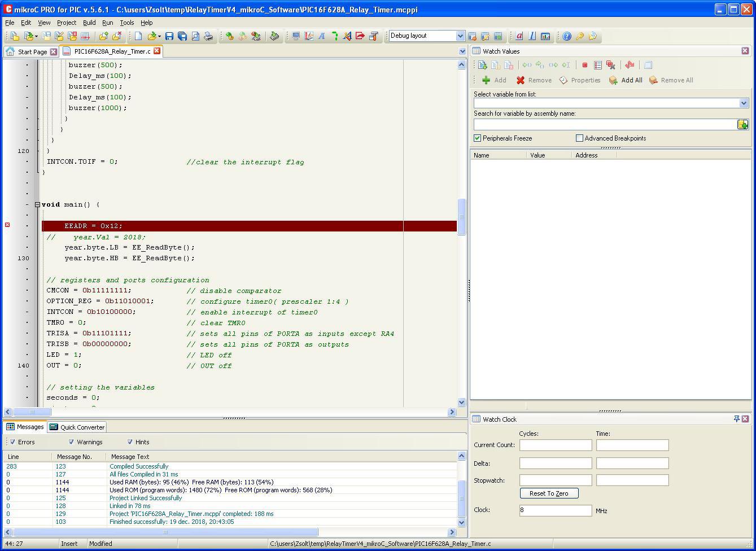Viewport: 756px width, 551px height.
Task: Click the Print icon in the toolbar
Action: tap(208, 36)
